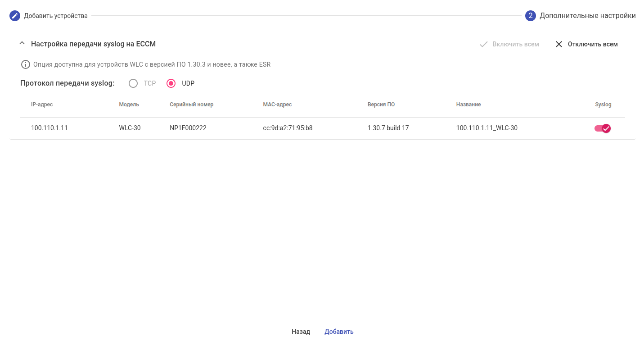Click the checkmark icon of Включить всем
This screenshot has height=355, width=644.
coord(484,44)
